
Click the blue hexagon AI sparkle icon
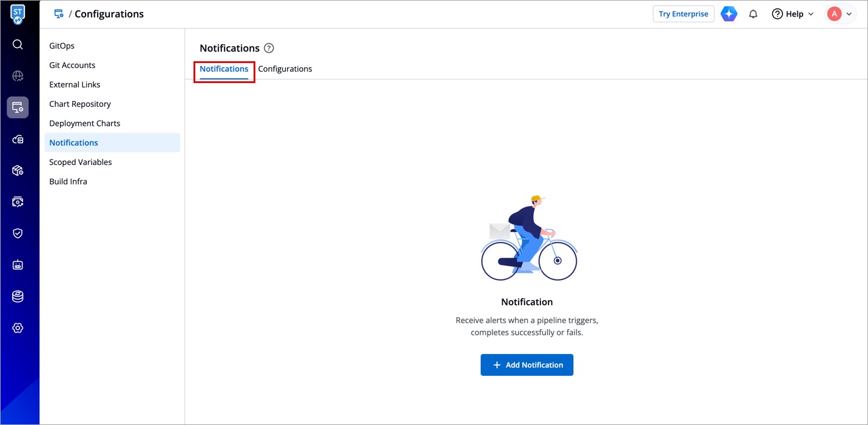[x=728, y=14]
